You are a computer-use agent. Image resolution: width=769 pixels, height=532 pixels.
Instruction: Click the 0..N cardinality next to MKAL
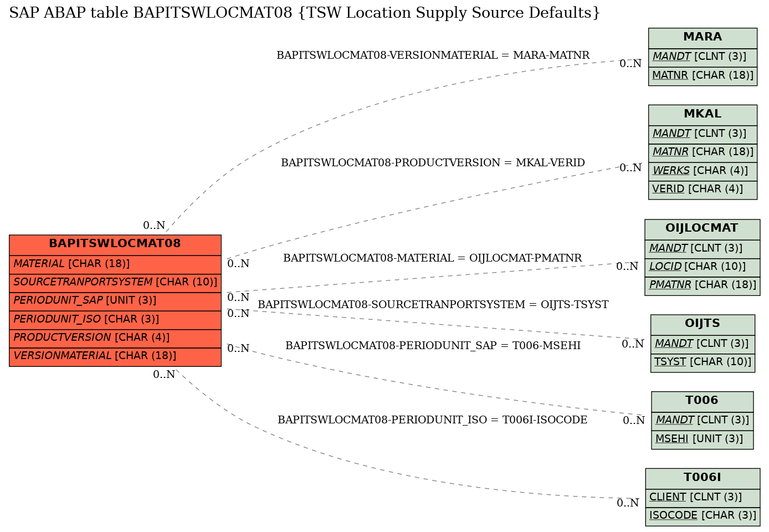(x=630, y=168)
